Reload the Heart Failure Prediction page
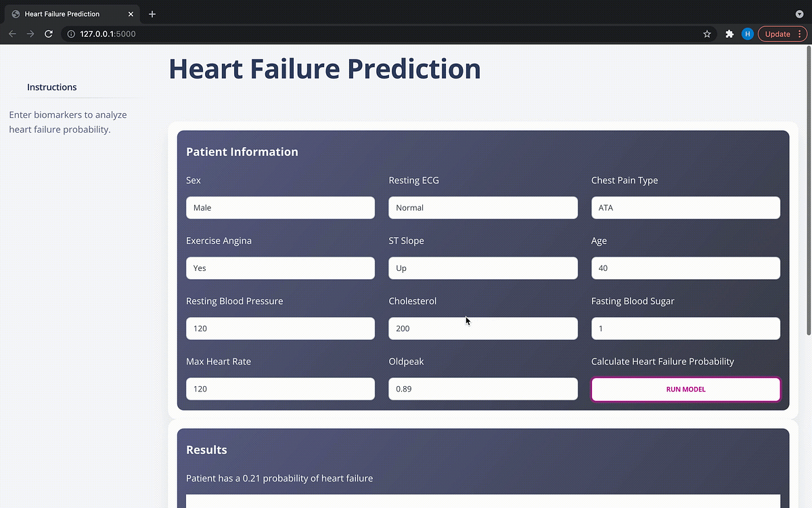This screenshot has width=812, height=508. pos(48,33)
